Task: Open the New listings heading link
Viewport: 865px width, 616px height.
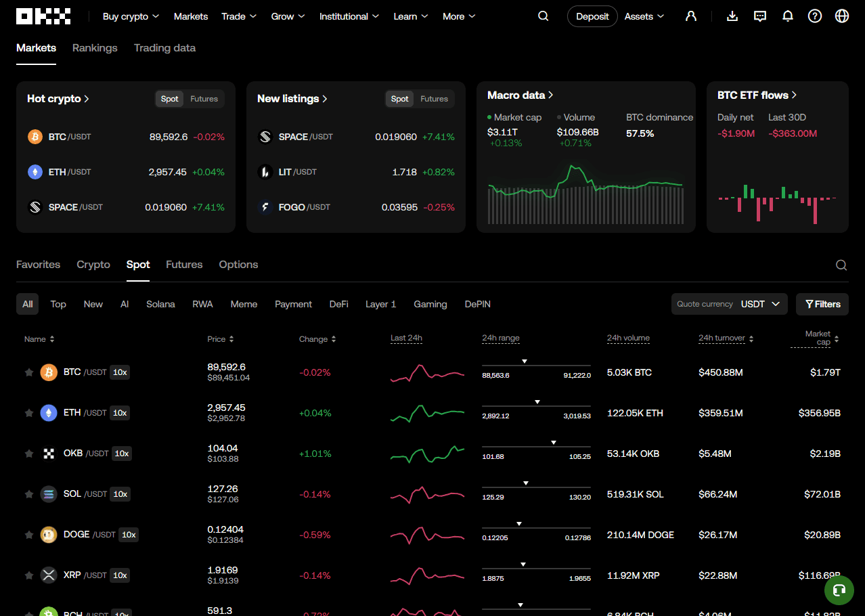Action: point(292,99)
